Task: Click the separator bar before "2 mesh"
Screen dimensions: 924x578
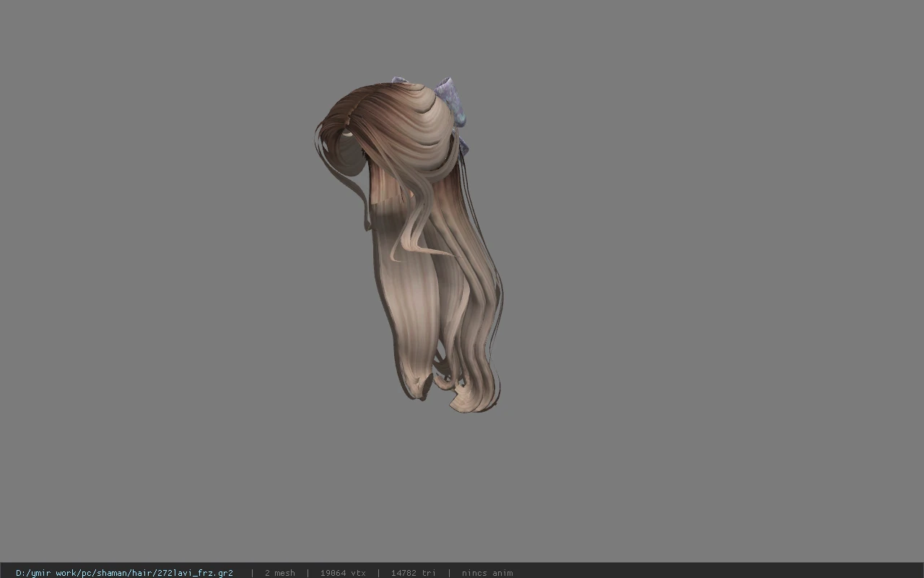Action: coord(252,573)
